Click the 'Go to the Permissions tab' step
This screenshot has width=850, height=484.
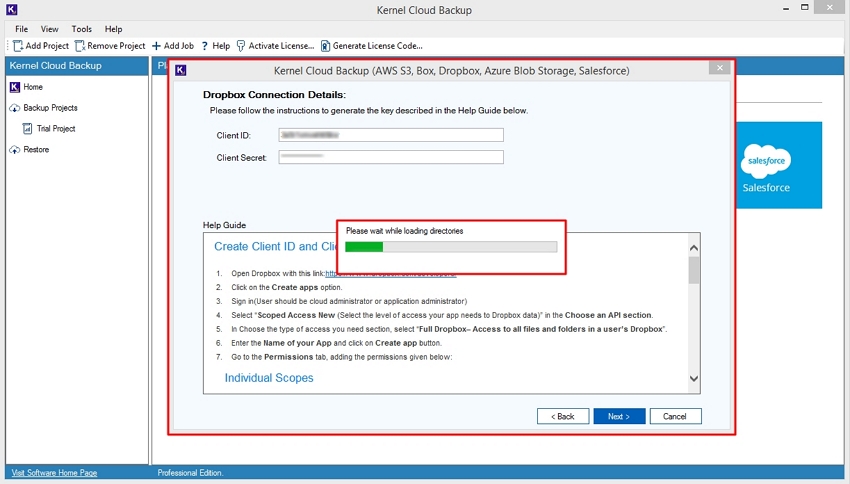pyautogui.click(x=342, y=357)
